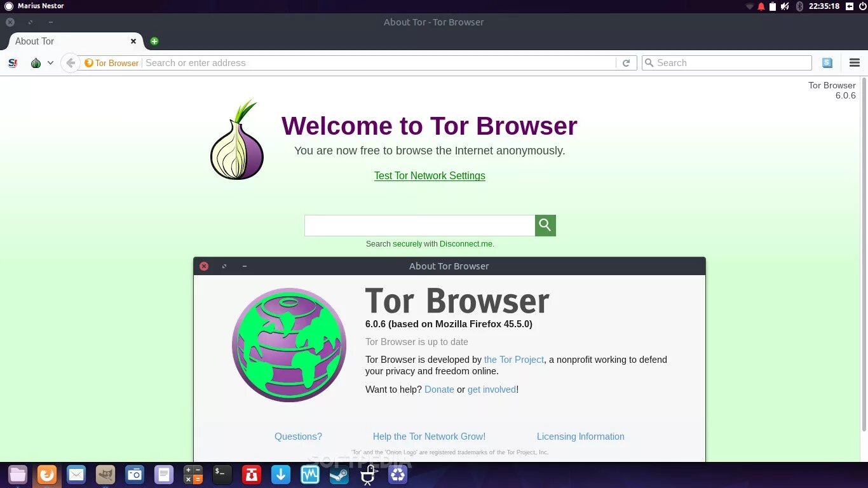Image resolution: width=868 pixels, height=488 pixels.
Task: Click the Firefox icon in the dock
Action: pos(47,475)
